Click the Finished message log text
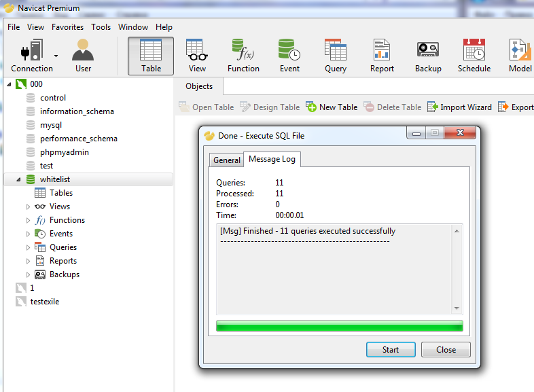The height and width of the screenshot is (392, 534). point(308,231)
